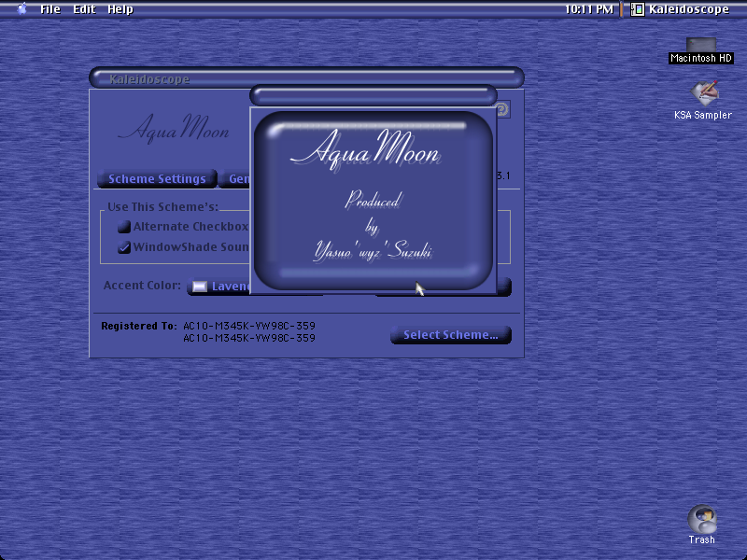Click the 10:11 PM menu bar clock

tap(589, 9)
